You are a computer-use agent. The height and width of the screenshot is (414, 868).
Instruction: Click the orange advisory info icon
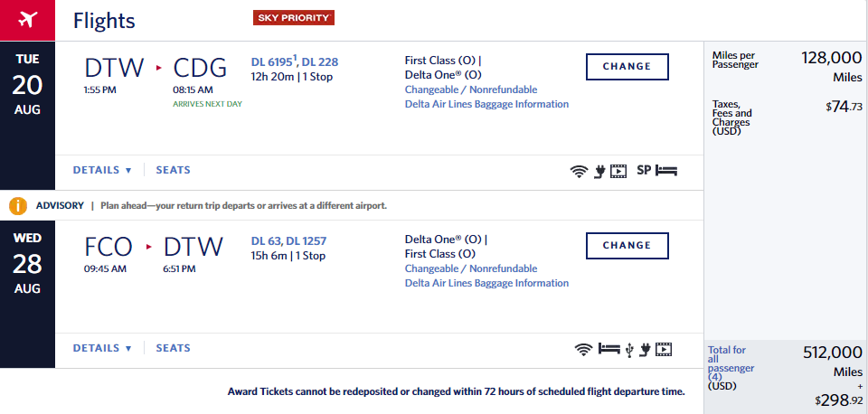coord(18,205)
